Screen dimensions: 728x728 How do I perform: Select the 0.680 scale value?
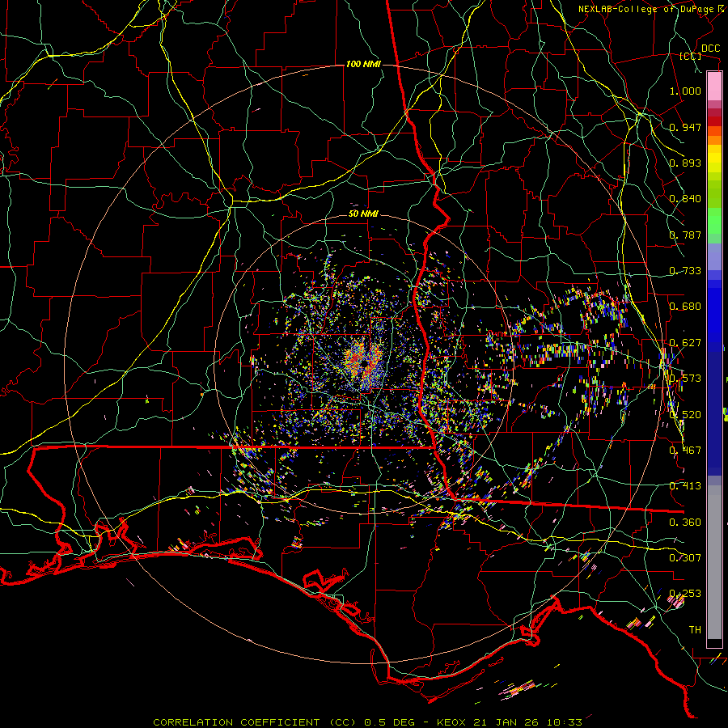coord(685,307)
